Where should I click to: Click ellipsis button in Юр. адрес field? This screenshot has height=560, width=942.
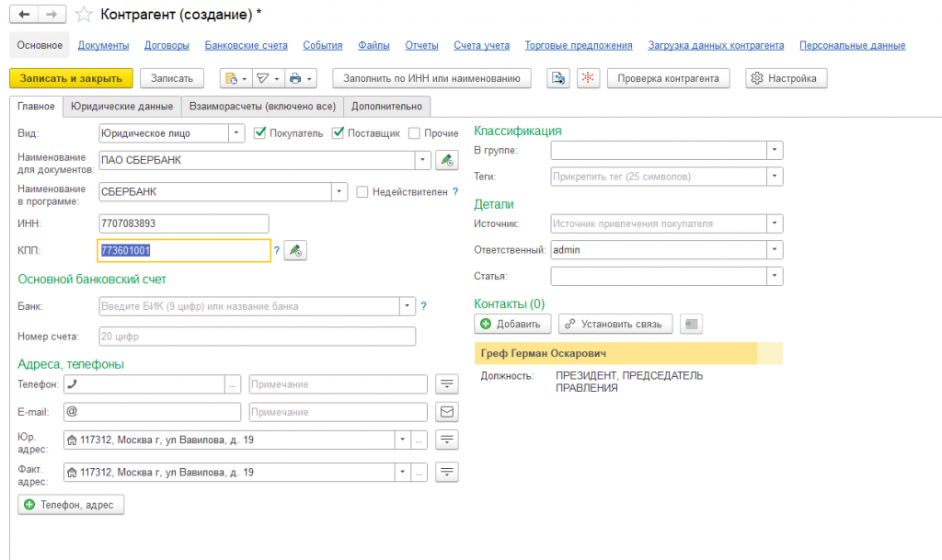419,440
